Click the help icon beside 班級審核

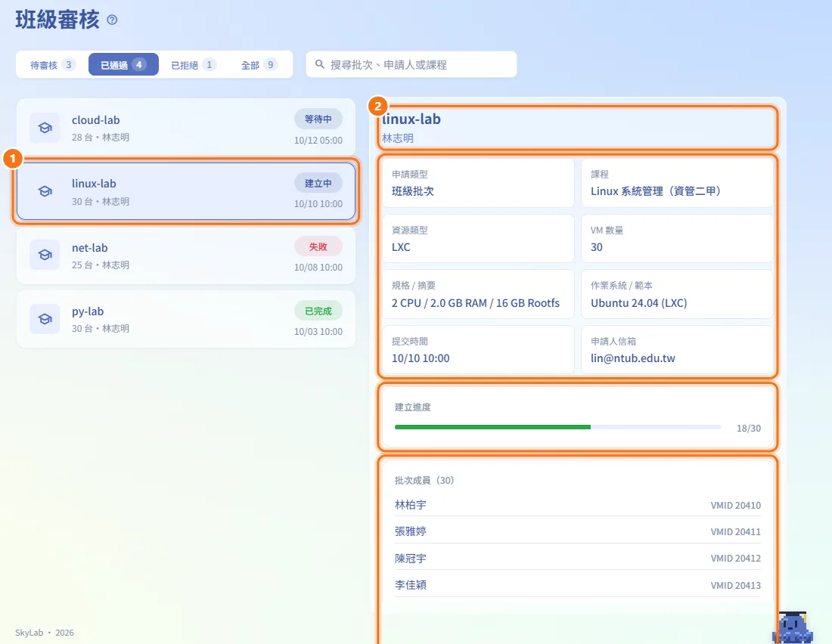point(112,20)
